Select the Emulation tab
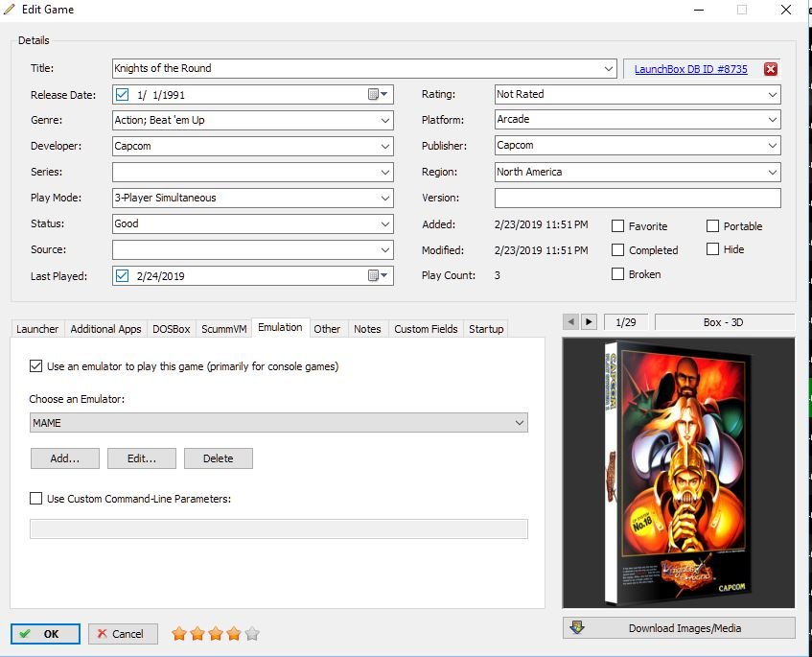 coord(280,327)
